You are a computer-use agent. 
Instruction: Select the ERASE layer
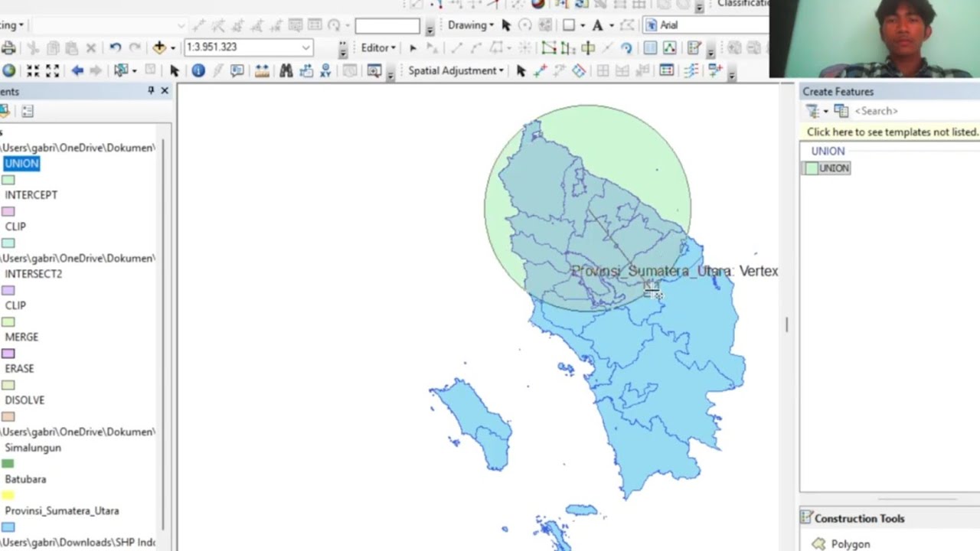(19, 368)
